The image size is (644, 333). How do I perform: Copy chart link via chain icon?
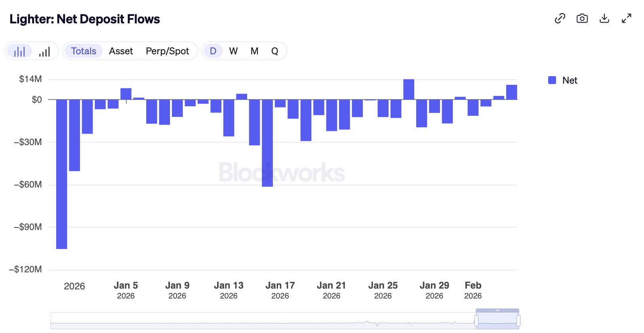coord(560,18)
